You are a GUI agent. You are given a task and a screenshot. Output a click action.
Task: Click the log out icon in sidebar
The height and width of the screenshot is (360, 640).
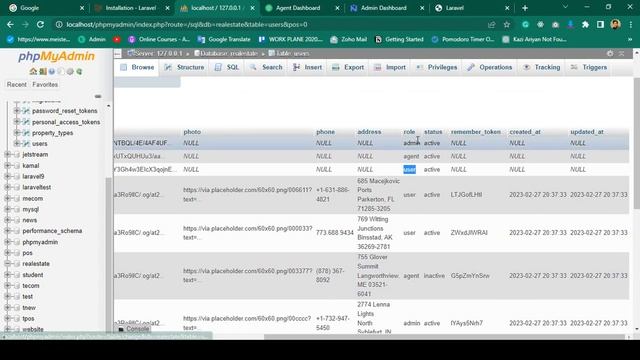[42, 71]
